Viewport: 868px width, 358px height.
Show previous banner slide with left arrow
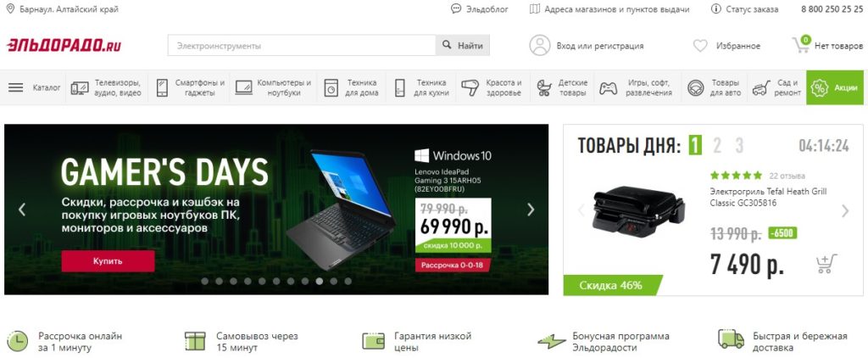[x=21, y=210]
